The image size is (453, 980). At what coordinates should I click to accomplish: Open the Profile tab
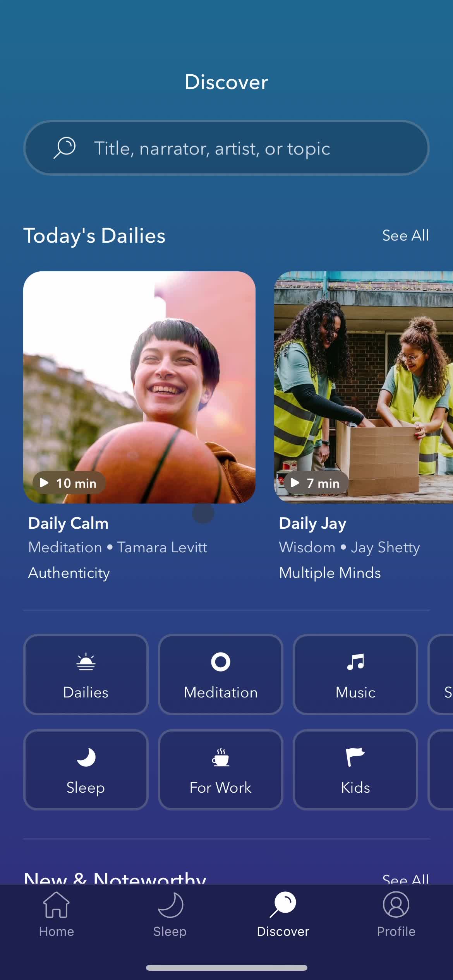[x=396, y=915]
